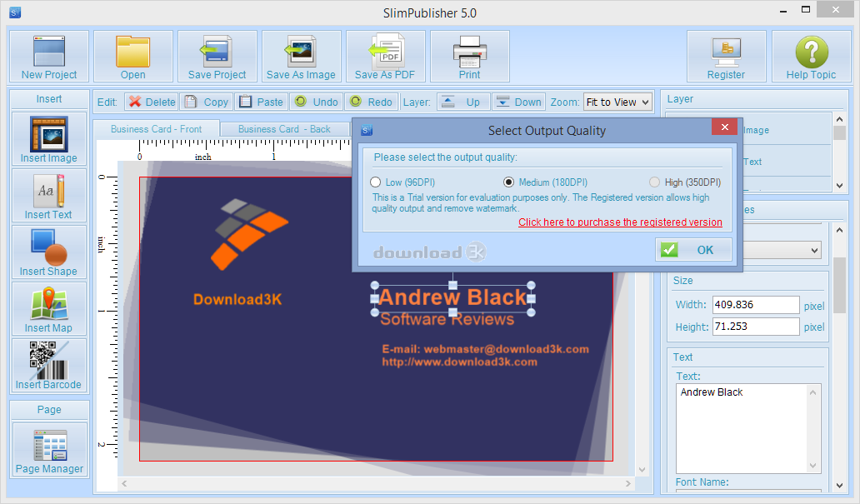The image size is (860, 504).
Task: Choose the Insert Map tool
Action: point(49,309)
